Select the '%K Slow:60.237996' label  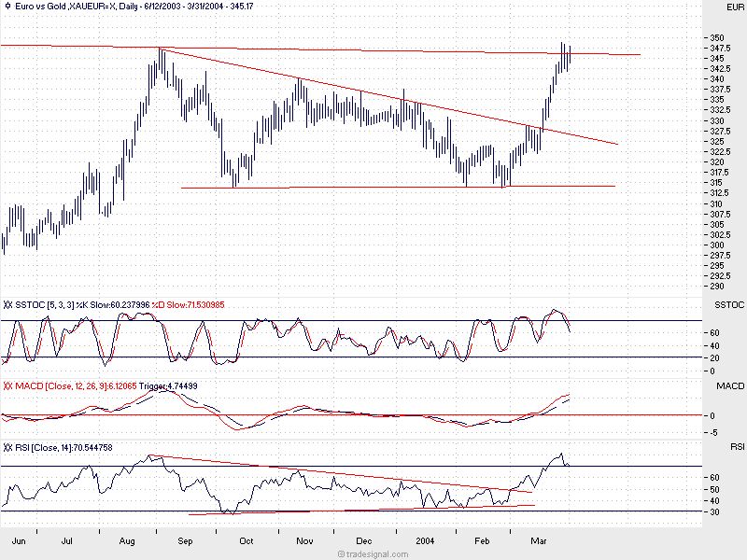click(113, 305)
